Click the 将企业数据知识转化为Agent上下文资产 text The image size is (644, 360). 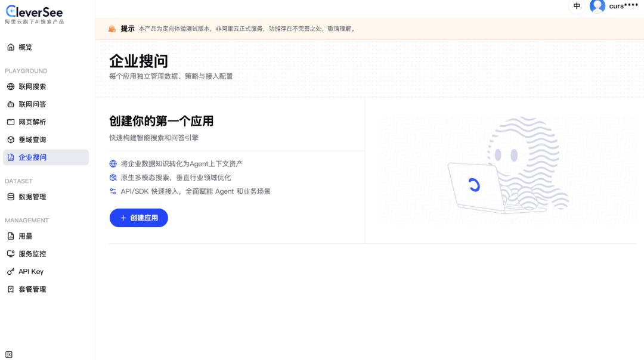click(x=181, y=164)
